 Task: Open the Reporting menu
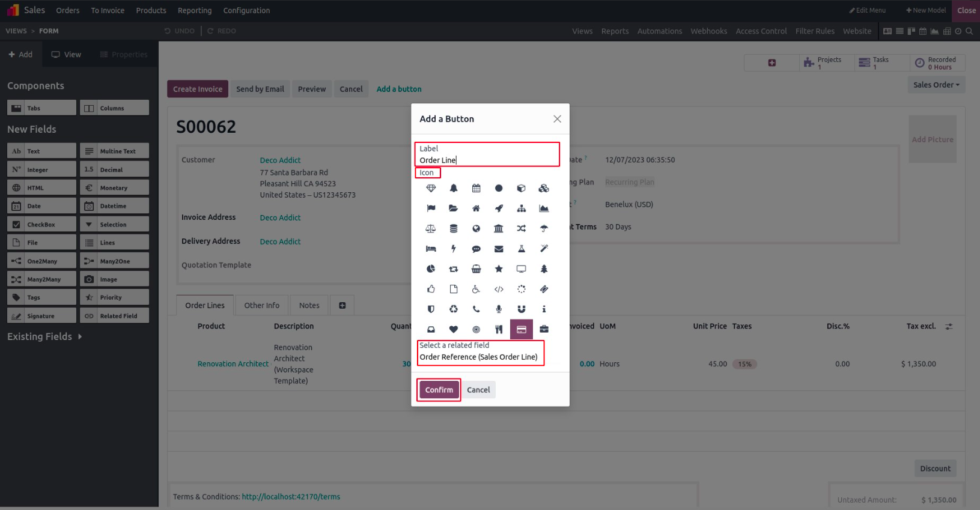pos(195,10)
